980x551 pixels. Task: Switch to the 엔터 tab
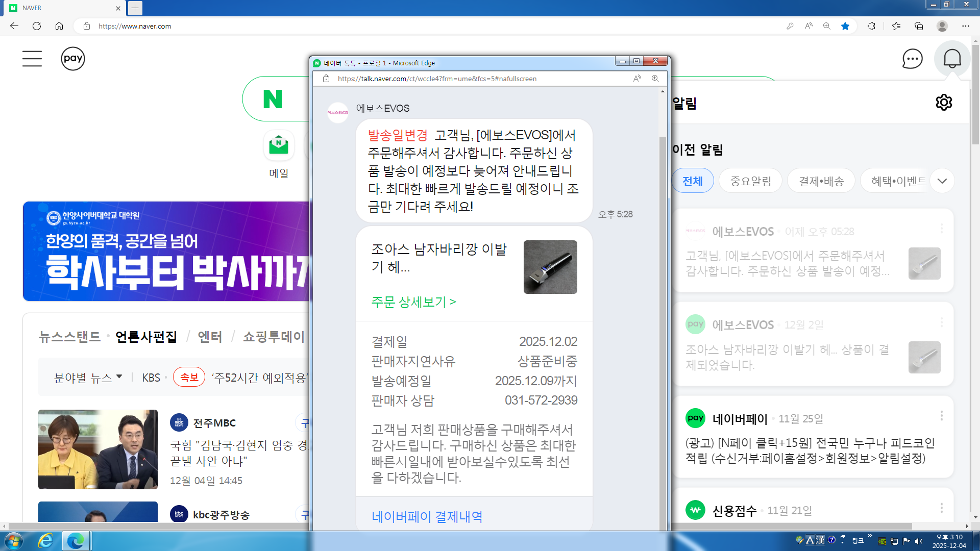click(210, 337)
